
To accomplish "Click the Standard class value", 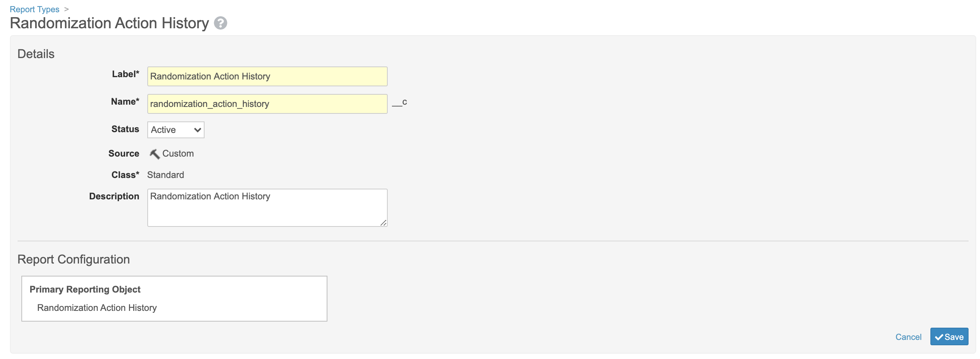I will tap(166, 175).
